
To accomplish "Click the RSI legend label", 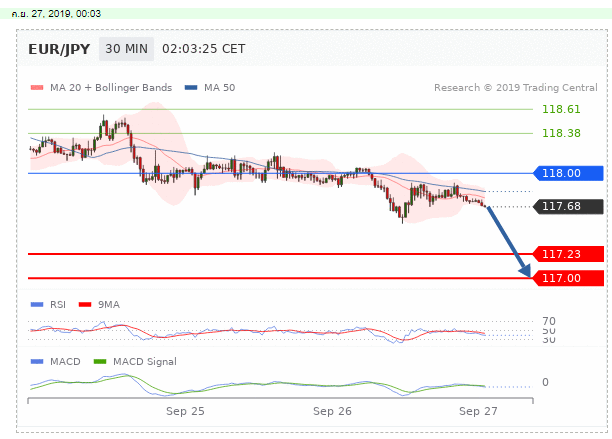I will point(58,304).
